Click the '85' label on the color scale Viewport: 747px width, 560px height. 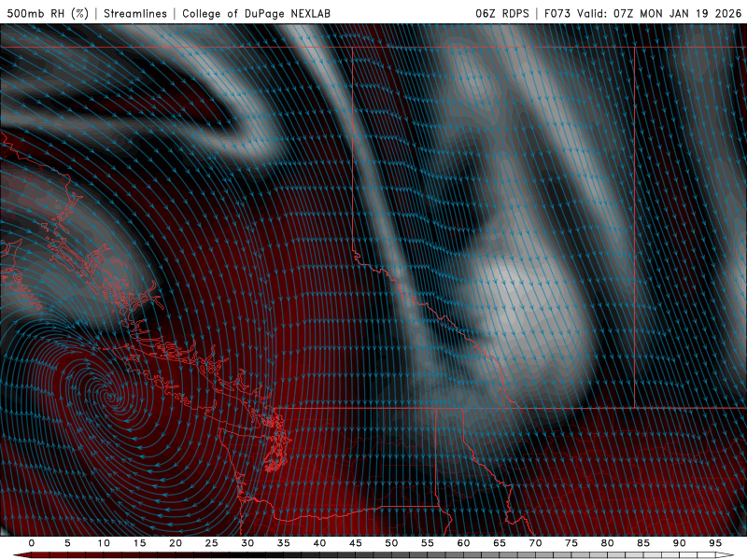[643, 543]
